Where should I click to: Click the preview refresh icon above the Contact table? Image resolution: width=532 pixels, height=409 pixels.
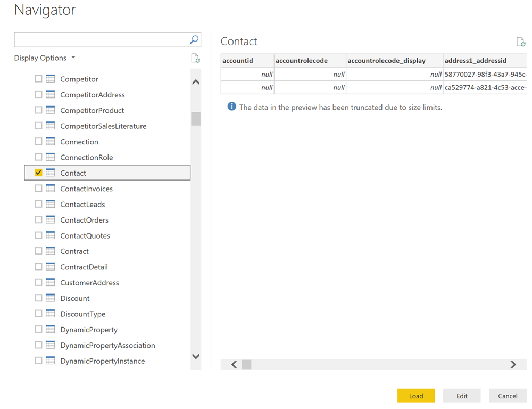pyautogui.click(x=520, y=42)
